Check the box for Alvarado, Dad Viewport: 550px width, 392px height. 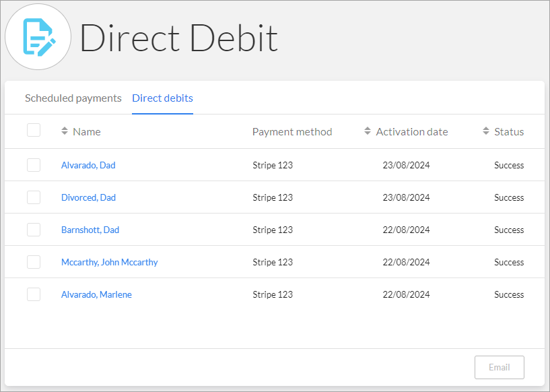tap(34, 165)
